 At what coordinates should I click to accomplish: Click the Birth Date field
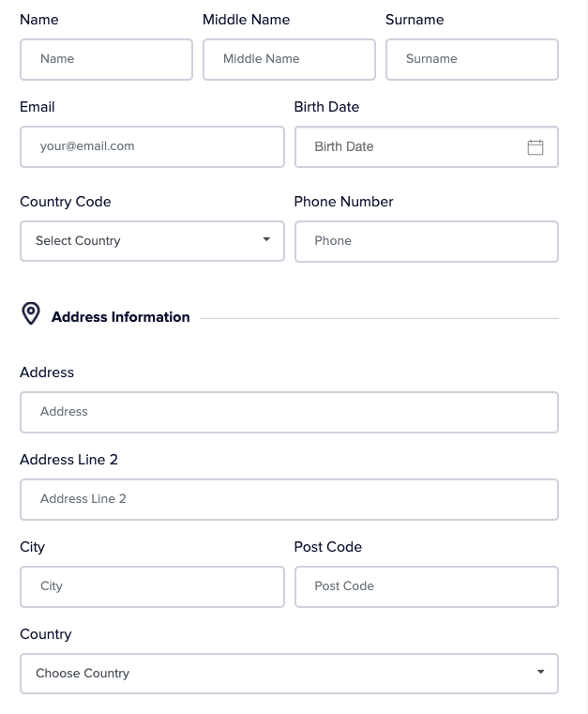coord(427,147)
